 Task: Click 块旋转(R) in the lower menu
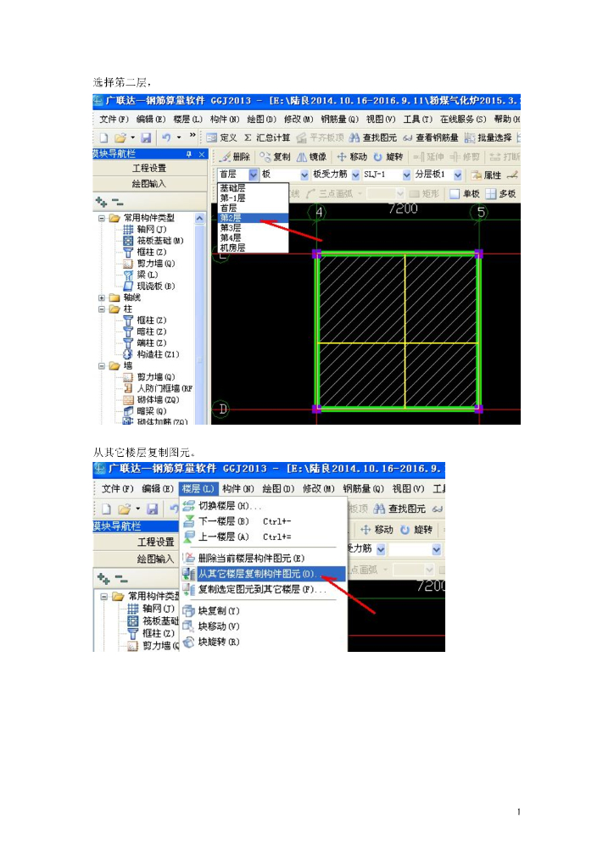tap(211, 642)
